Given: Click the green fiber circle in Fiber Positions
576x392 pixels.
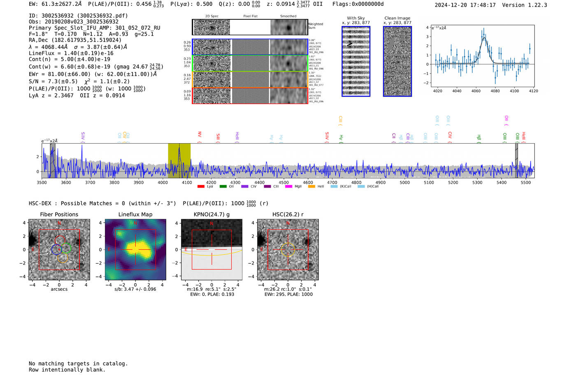Looking at the screenshot, I should (x=66, y=248).
